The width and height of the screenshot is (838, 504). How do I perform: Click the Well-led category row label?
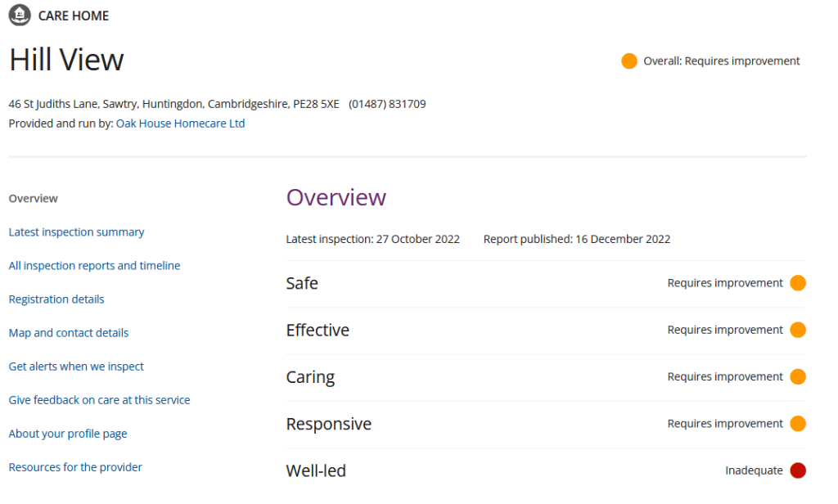(316, 471)
